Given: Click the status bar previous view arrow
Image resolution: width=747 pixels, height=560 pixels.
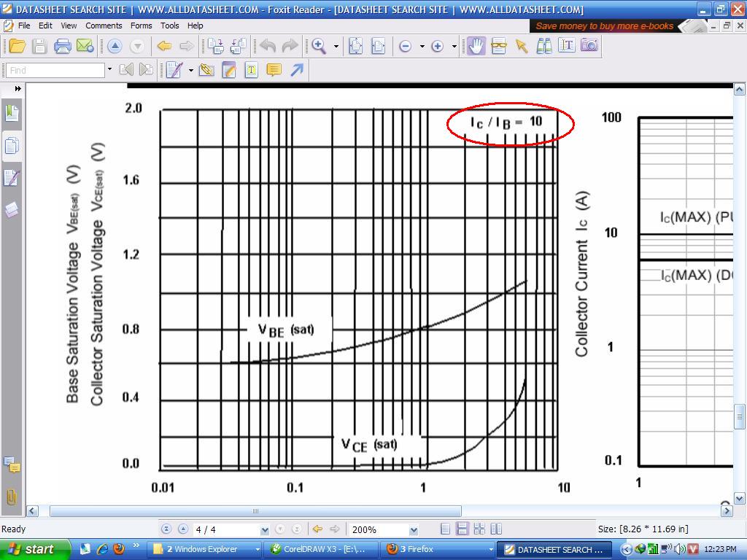Looking at the screenshot, I should [x=317, y=529].
